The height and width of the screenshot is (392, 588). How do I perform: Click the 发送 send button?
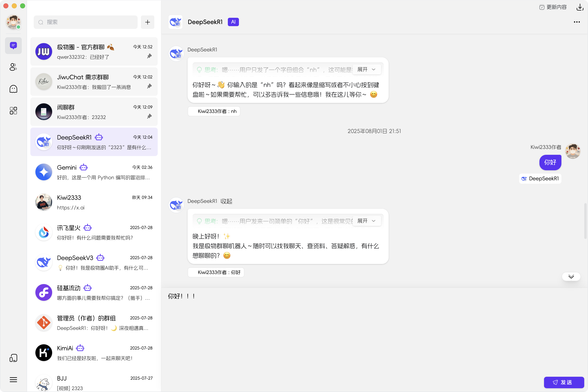pos(564,382)
